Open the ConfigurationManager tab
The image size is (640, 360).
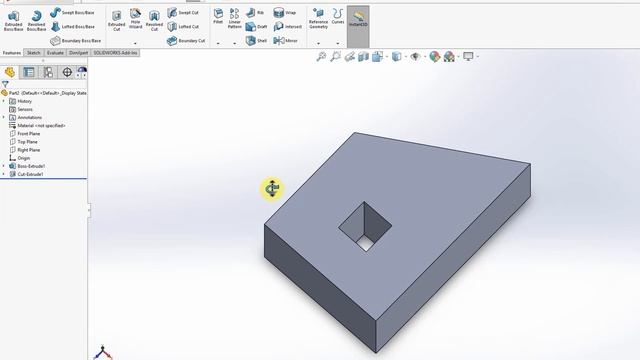[x=48, y=72]
